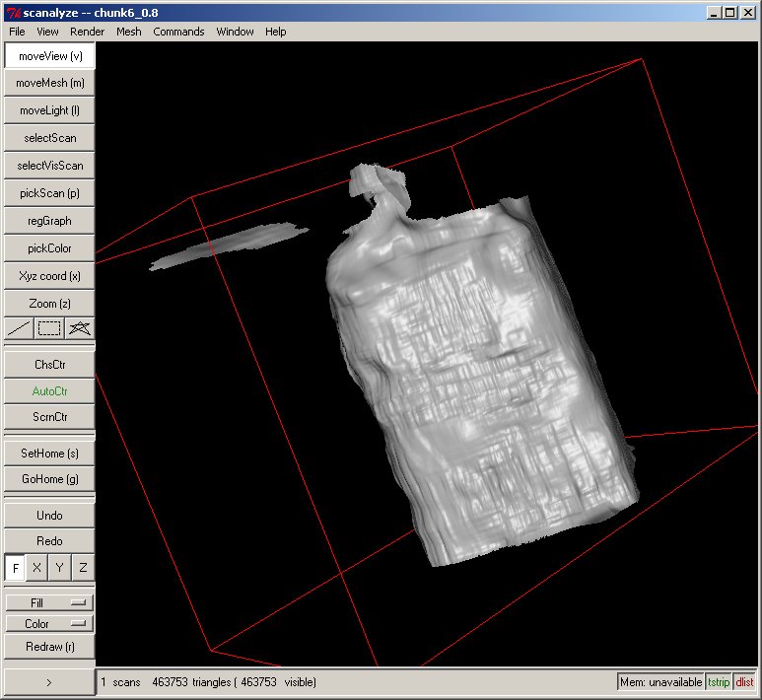
Task: Select the F rotation constraint option
Action: [16, 568]
